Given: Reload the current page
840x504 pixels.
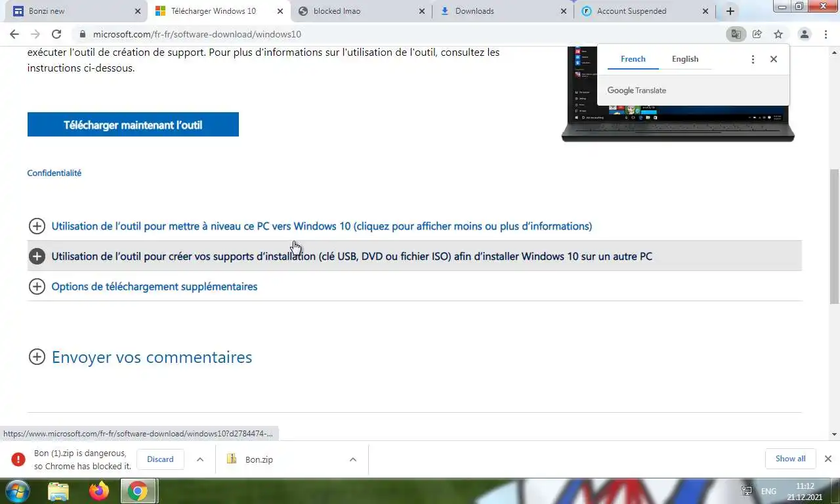Looking at the screenshot, I should coord(56,34).
